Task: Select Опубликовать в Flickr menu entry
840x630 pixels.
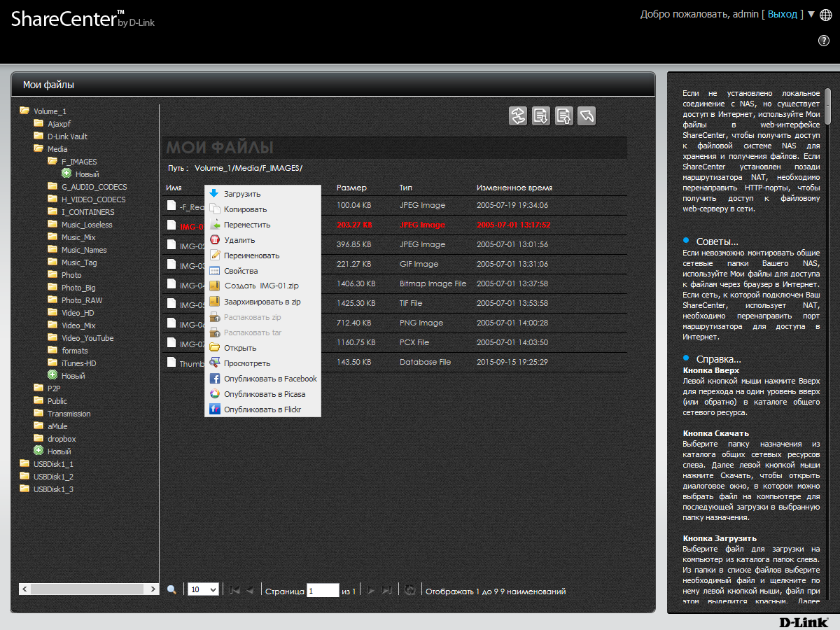Action: 262,409
